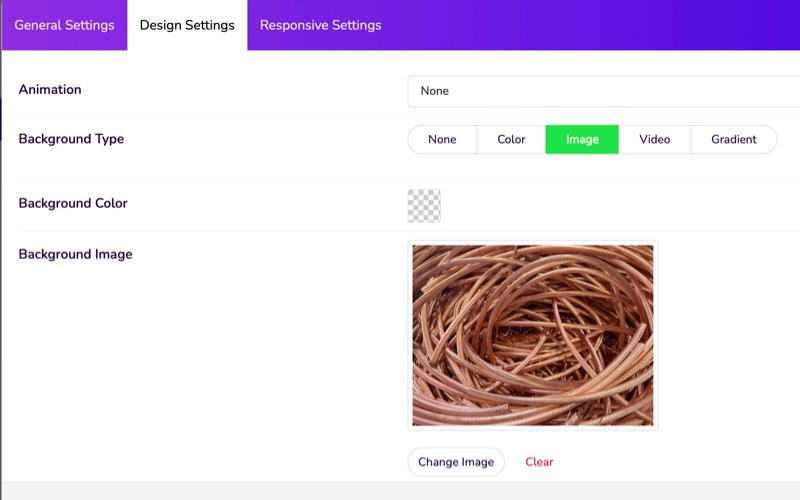Choose the Image background type
Image resolution: width=800 pixels, height=500 pixels.
pyautogui.click(x=582, y=139)
